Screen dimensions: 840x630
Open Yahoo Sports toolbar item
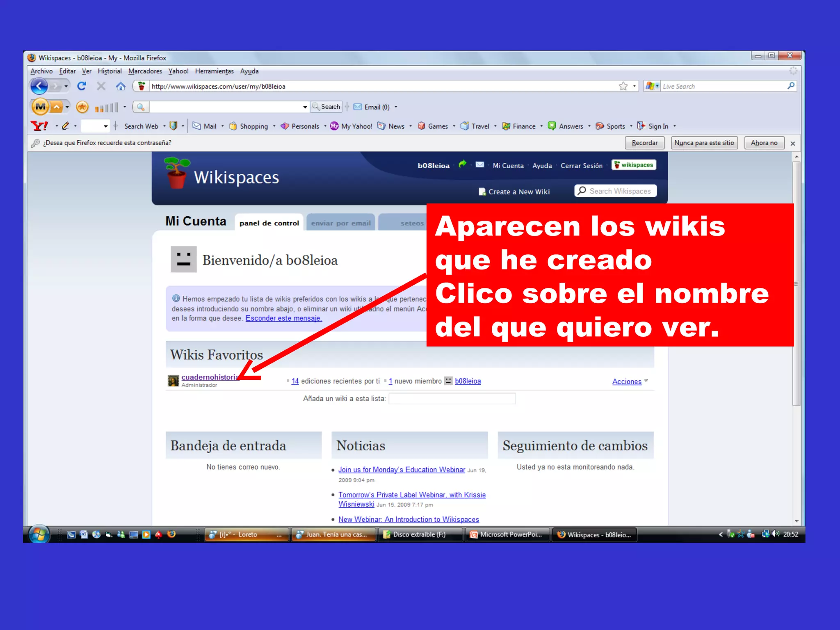610,126
